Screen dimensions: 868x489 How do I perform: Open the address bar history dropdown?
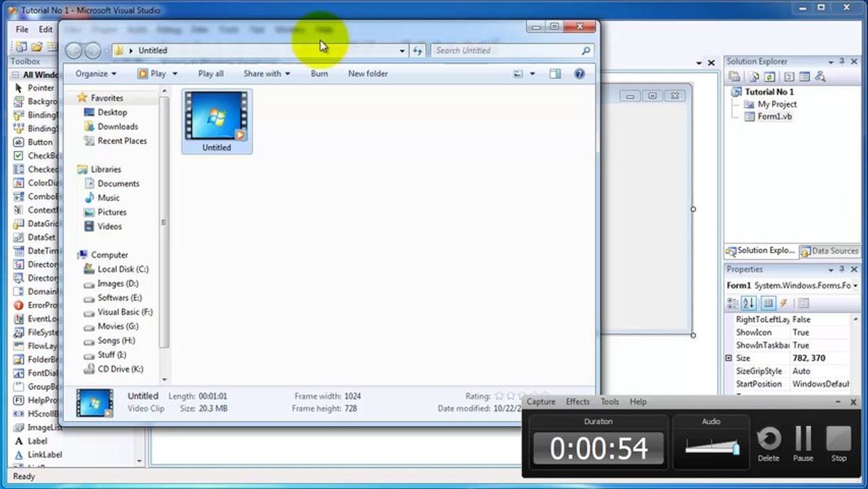tap(402, 50)
